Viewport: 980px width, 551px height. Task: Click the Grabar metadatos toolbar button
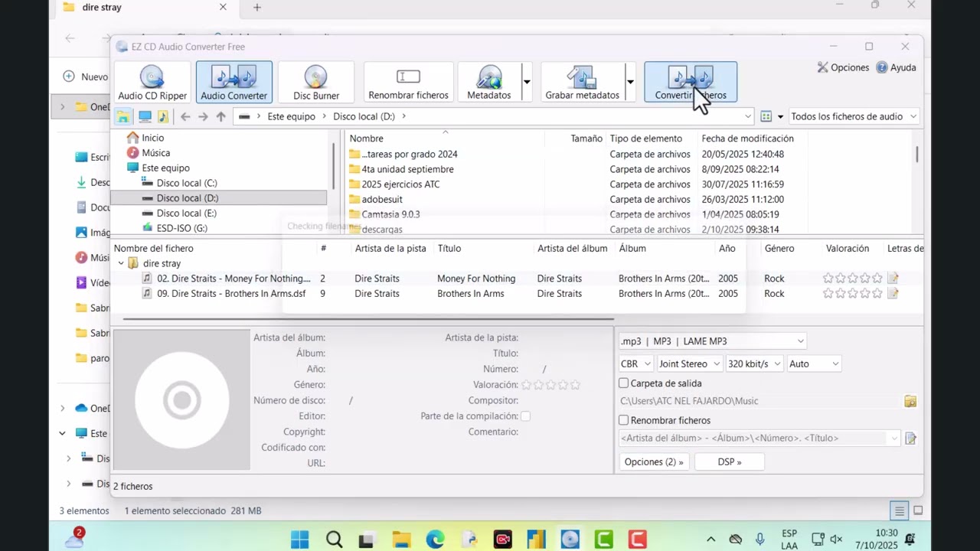pyautogui.click(x=582, y=82)
